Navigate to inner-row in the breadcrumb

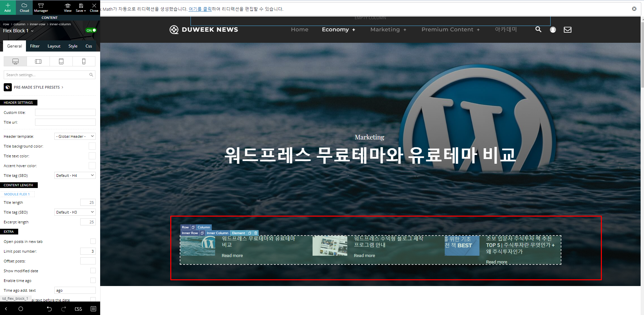click(x=37, y=24)
